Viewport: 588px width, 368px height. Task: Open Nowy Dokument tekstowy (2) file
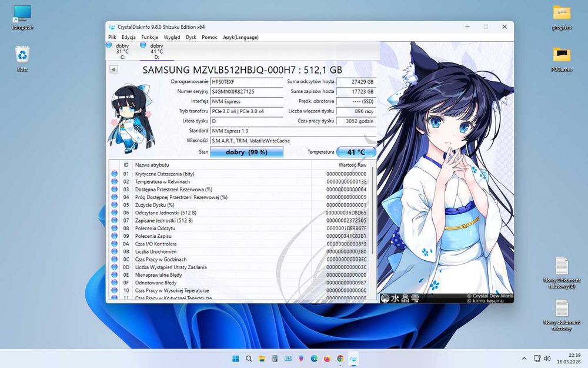pyautogui.click(x=562, y=273)
